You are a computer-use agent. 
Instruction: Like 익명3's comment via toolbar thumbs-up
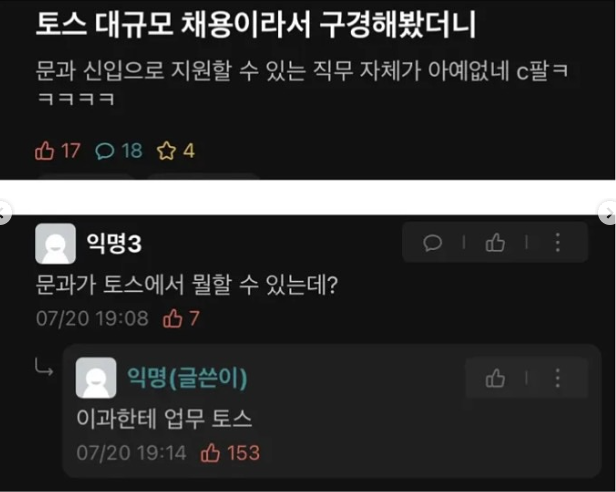(x=495, y=242)
